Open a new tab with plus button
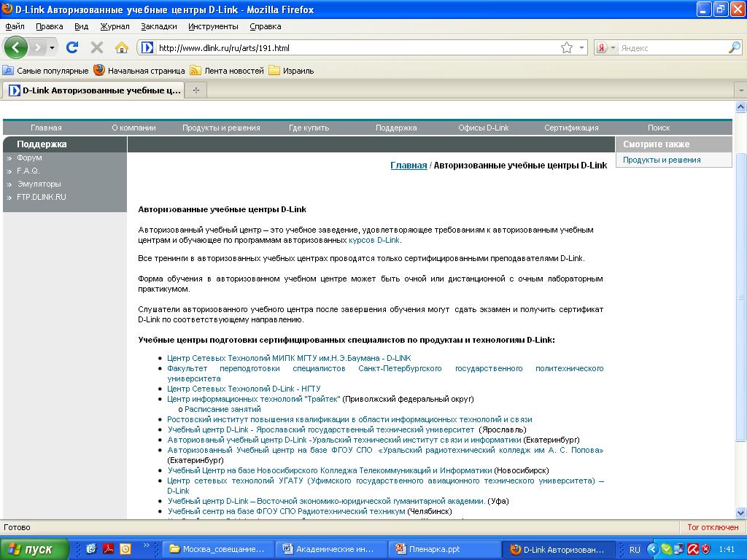Screen dimensions: 747x560 (196, 90)
